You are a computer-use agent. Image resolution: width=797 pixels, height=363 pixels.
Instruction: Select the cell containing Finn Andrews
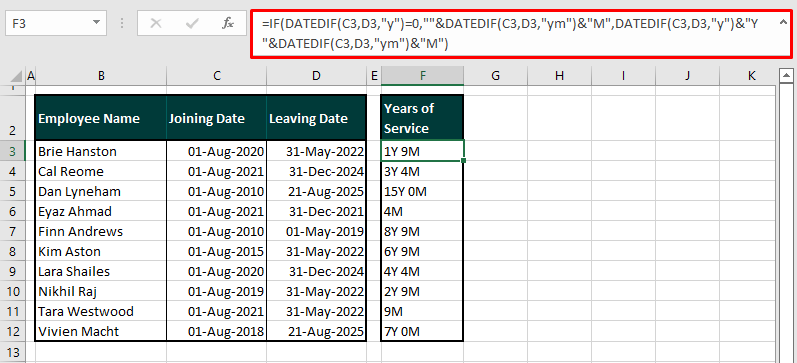(x=101, y=232)
